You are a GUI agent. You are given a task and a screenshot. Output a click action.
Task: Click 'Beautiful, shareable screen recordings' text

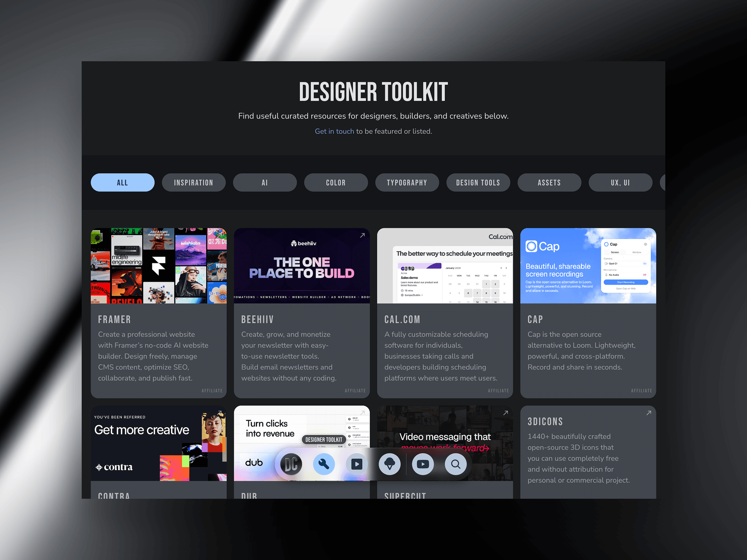(558, 270)
